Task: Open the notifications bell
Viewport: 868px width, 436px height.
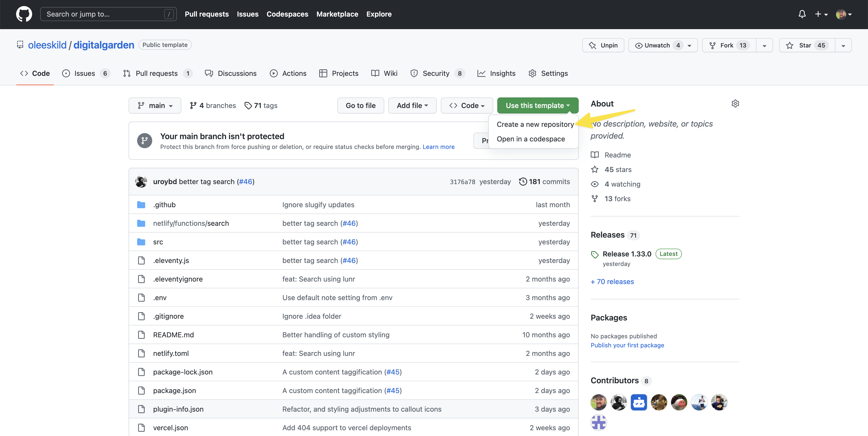Action: pos(802,14)
